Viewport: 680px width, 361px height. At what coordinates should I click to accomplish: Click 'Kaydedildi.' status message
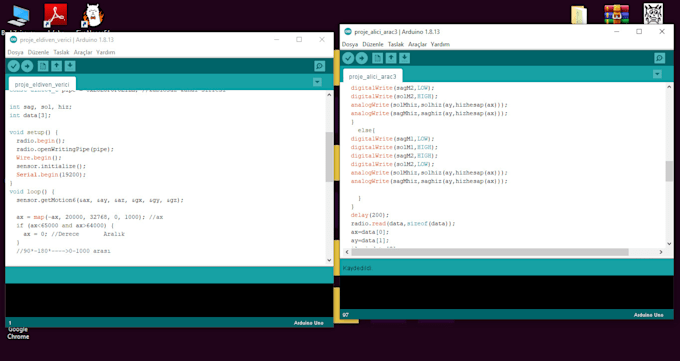[x=357, y=268]
